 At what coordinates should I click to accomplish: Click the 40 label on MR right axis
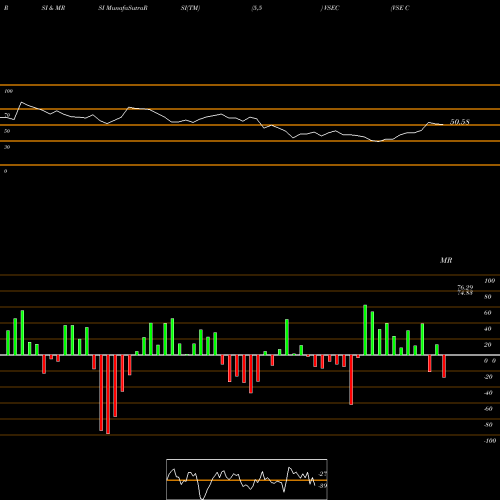(488, 329)
